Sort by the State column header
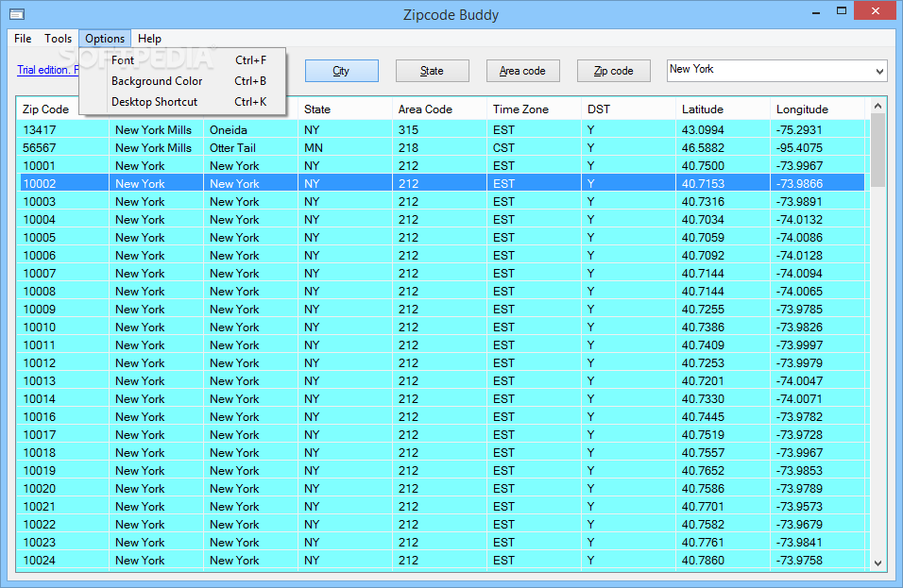 tap(345, 109)
